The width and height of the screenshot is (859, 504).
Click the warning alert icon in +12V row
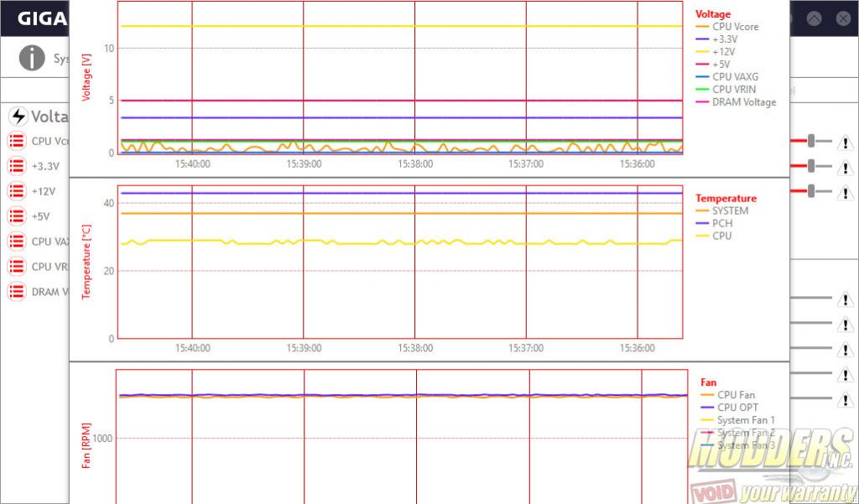click(846, 193)
